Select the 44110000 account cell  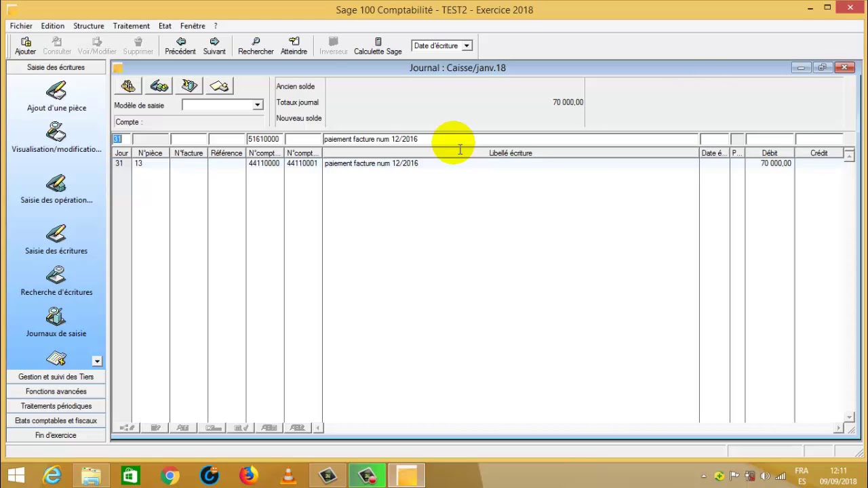[x=264, y=163]
